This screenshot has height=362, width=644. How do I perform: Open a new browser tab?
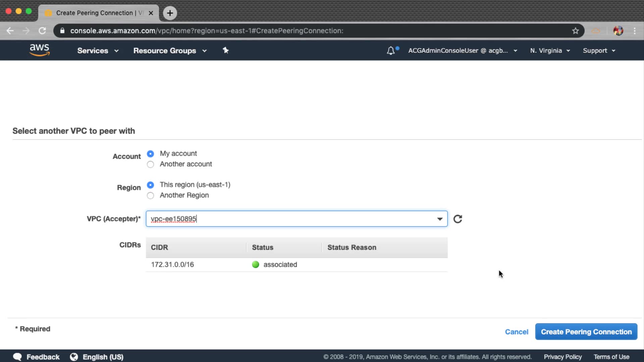(170, 13)
